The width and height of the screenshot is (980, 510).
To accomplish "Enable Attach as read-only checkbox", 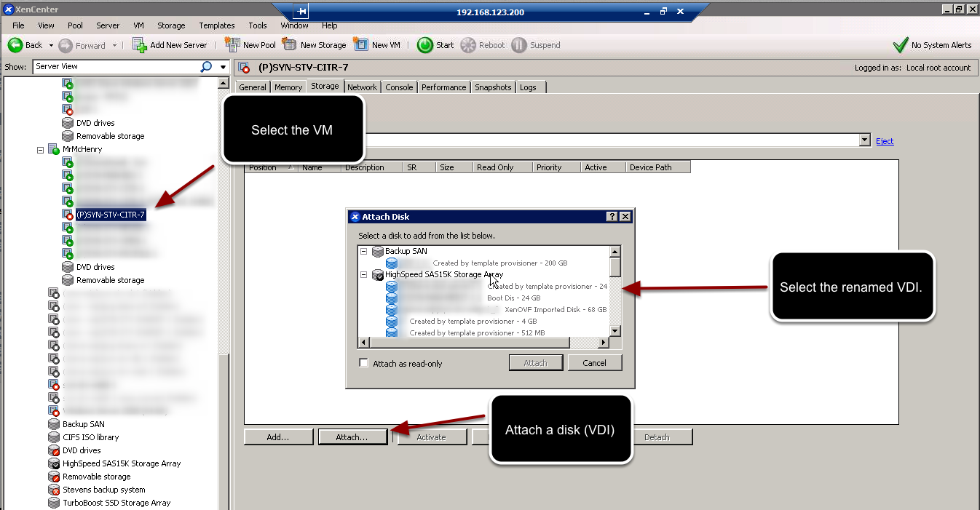I will click(364, 363).
